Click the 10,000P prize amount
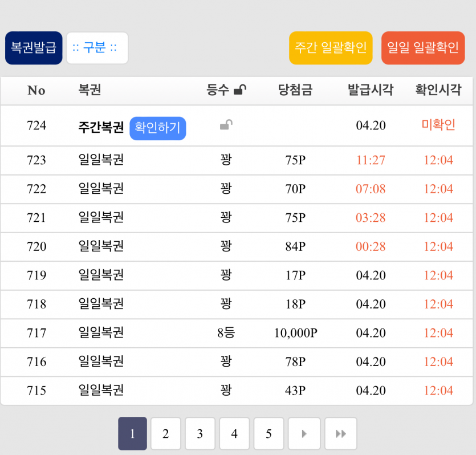 coord(295,333)
